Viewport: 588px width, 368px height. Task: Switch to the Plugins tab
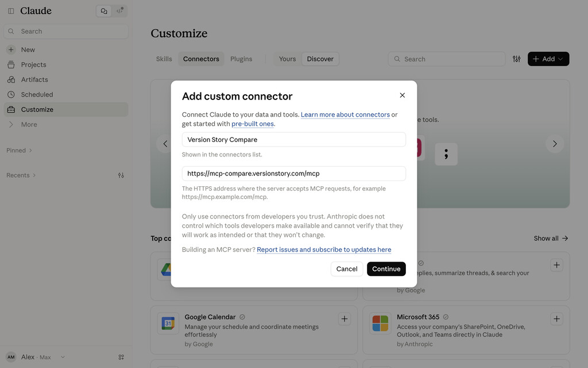click(241, 59)
